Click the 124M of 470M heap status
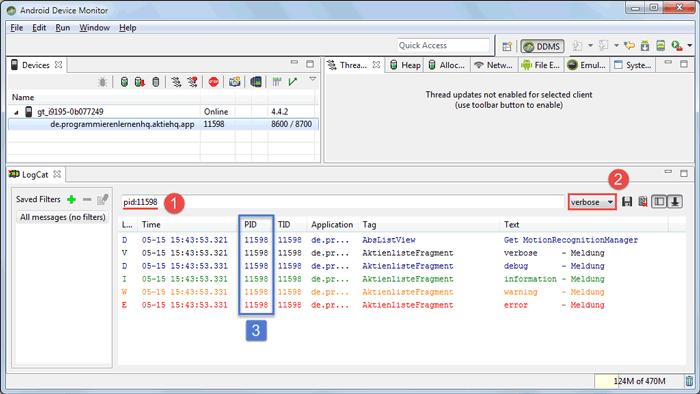 [639, 381]
